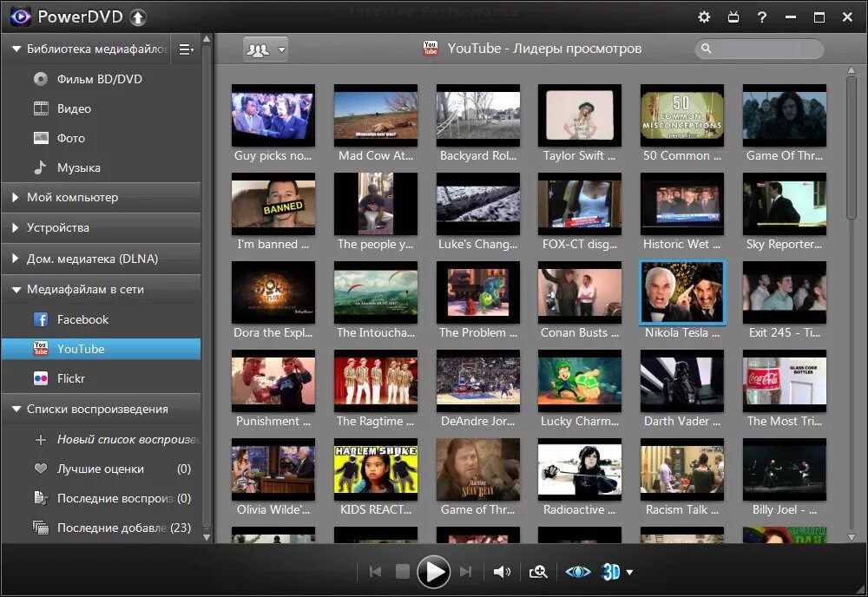Open 'Backyard Rol...' video thumbnail

(478, 115)
